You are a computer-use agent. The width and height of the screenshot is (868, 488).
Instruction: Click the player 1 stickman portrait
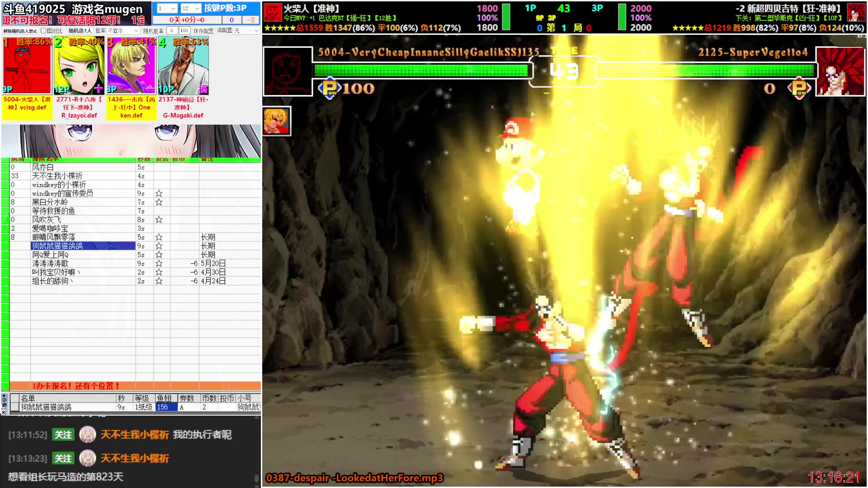(288, 71)
